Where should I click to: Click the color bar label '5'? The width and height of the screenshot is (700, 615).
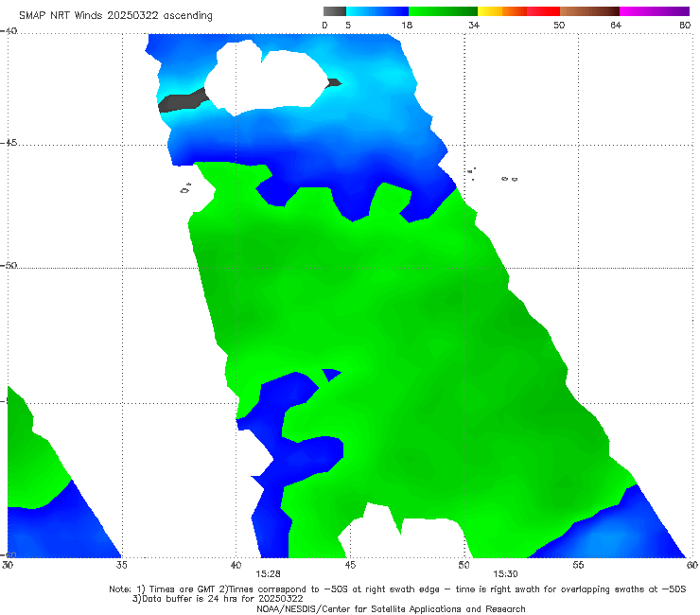pos(348,25)
